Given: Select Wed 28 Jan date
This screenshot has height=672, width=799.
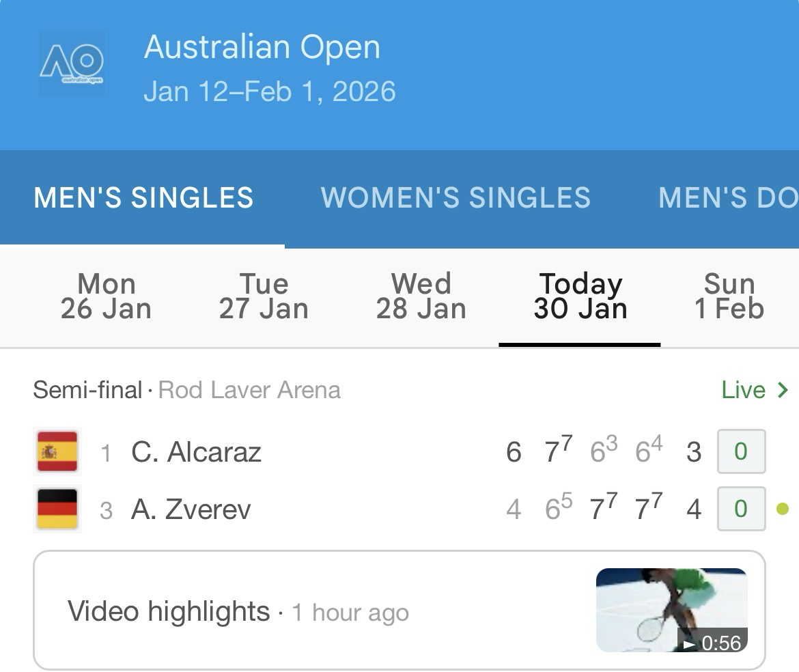Looking at the screenshot, I should click(421, 296).
